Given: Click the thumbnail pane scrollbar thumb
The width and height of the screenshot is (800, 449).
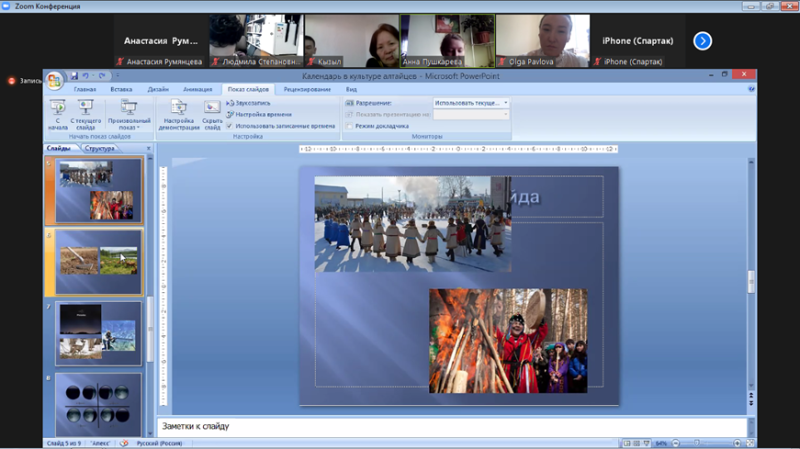Looking at the screenshot, I should point(150,329).
